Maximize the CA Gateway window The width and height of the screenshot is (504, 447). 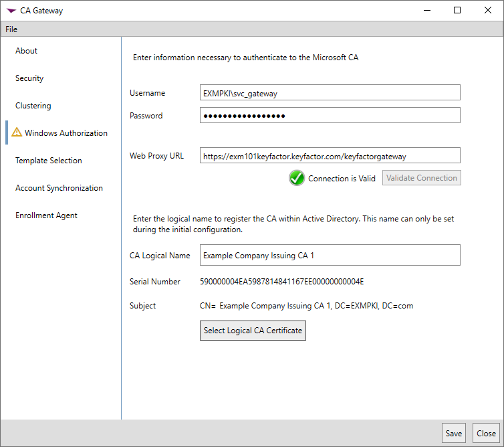(x=457, y=11)
